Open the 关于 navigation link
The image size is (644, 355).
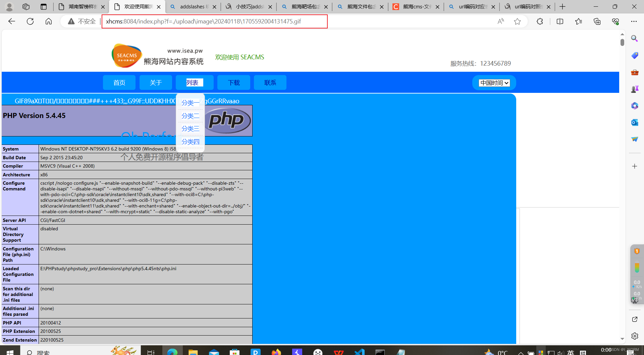pos(156,82)
